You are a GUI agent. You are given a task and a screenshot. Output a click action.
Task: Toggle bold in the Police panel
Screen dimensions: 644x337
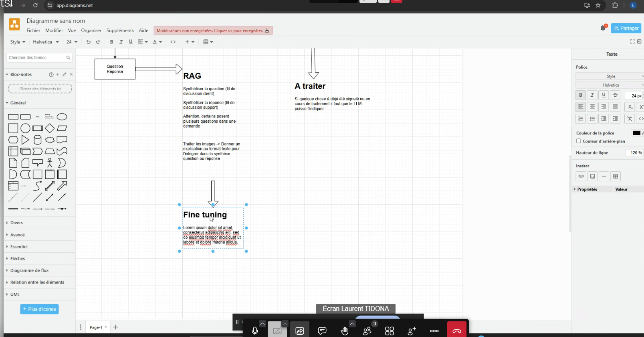point(580,95)
